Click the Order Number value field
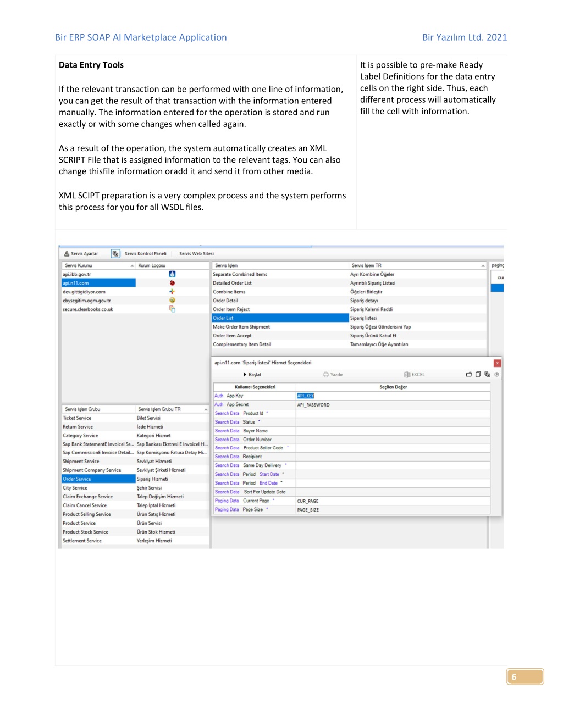 (393, 440)
